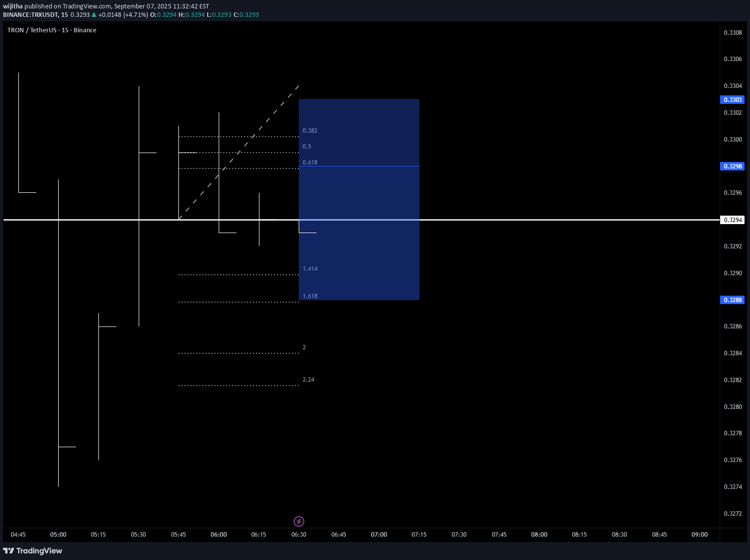
Task: Click the purple lightning event marker icon
Action: point(299,521)
